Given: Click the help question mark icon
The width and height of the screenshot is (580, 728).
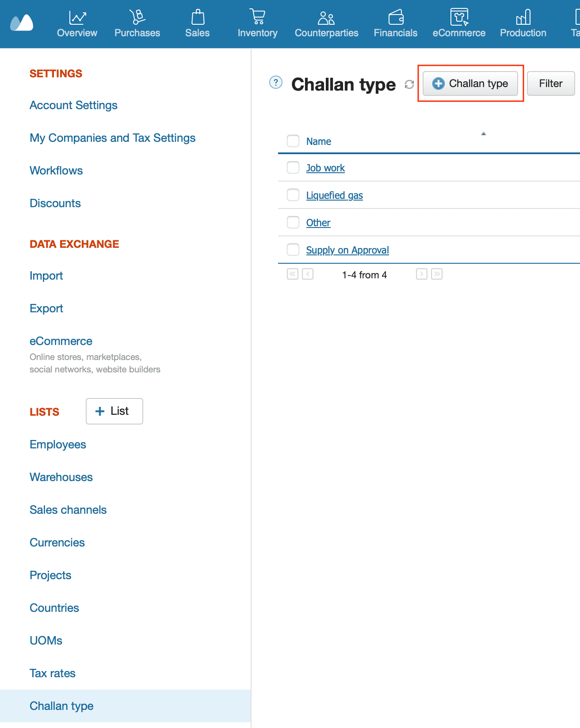Looking at the screenshot, I should click(x=276, y=83).
